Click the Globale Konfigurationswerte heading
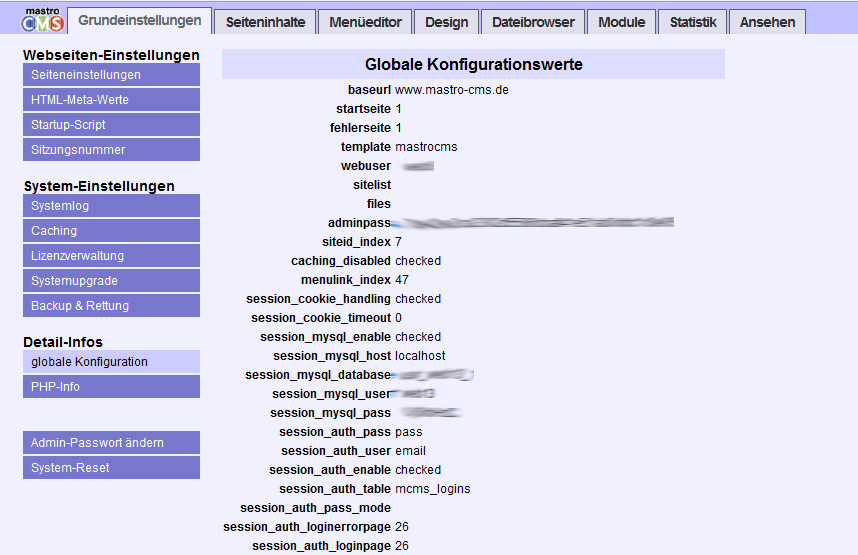This screenshot has width=858, height=555. pos(473,64)
